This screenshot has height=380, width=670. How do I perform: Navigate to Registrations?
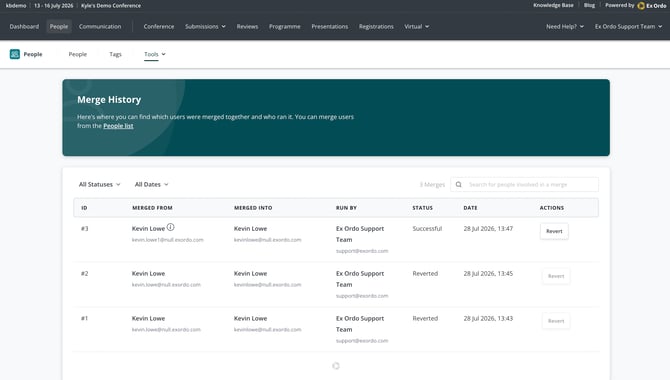pos(376,27)
